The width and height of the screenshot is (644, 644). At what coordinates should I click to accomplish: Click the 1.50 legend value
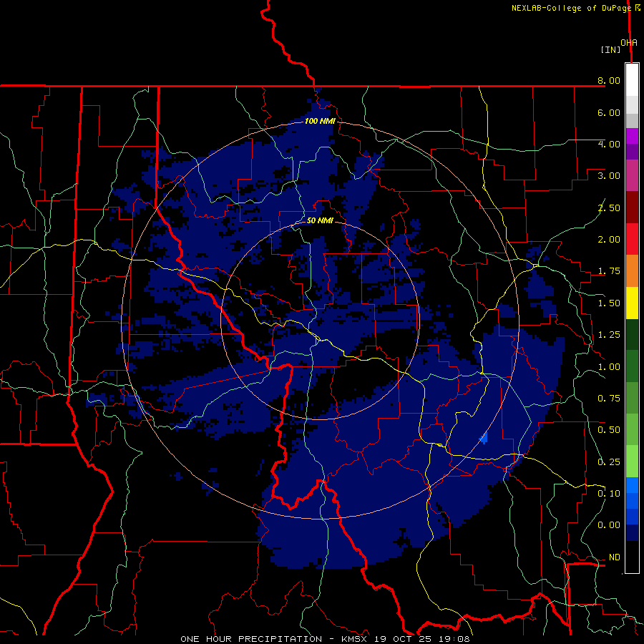tap(609, 303)
